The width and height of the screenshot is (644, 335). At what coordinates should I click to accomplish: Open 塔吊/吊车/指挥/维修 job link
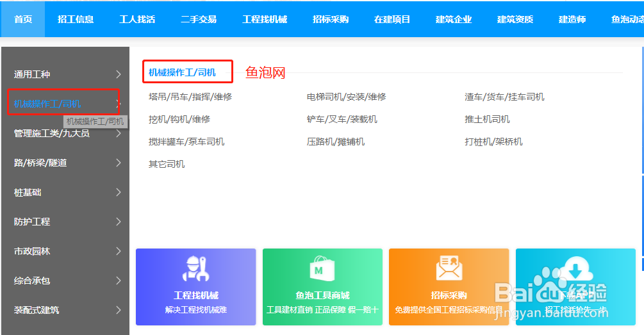click(x=190, y=97)
